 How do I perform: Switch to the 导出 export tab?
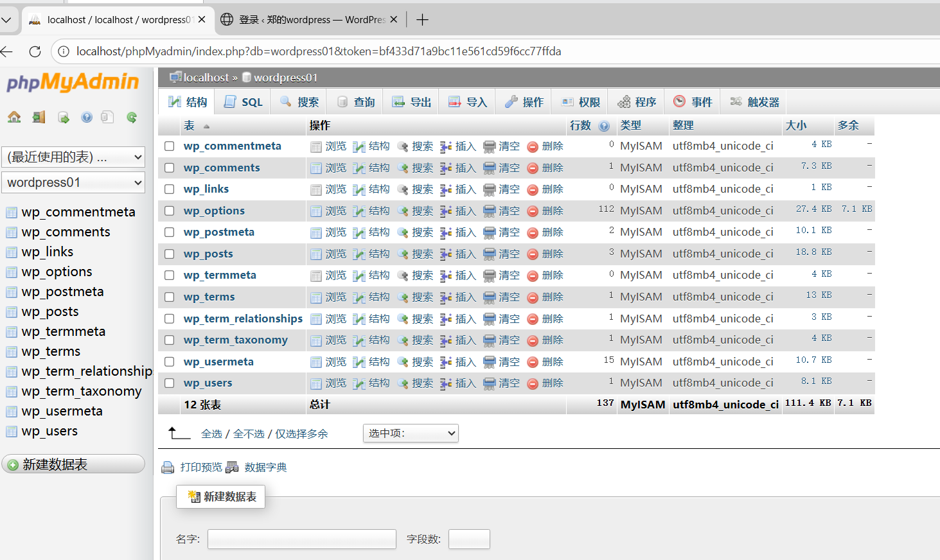412,102
